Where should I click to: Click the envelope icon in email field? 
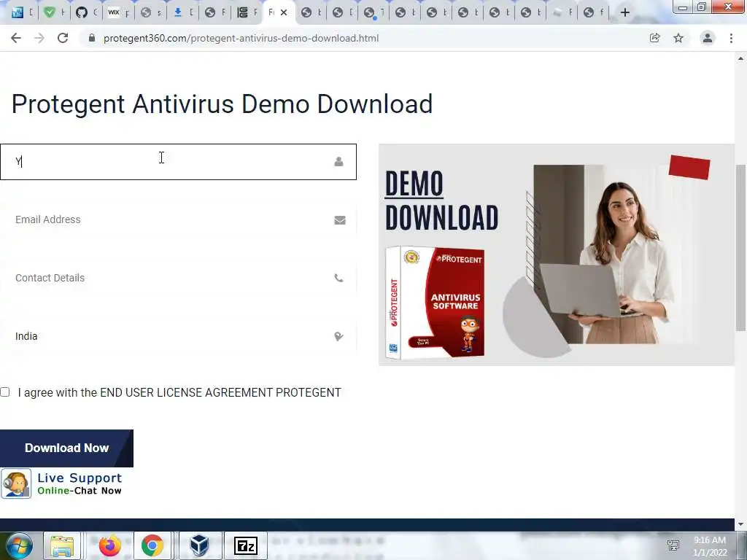point(340,220)
